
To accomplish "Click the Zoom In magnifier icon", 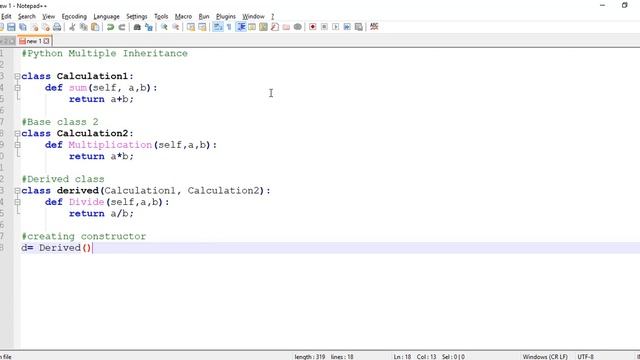I will (164, 27).
